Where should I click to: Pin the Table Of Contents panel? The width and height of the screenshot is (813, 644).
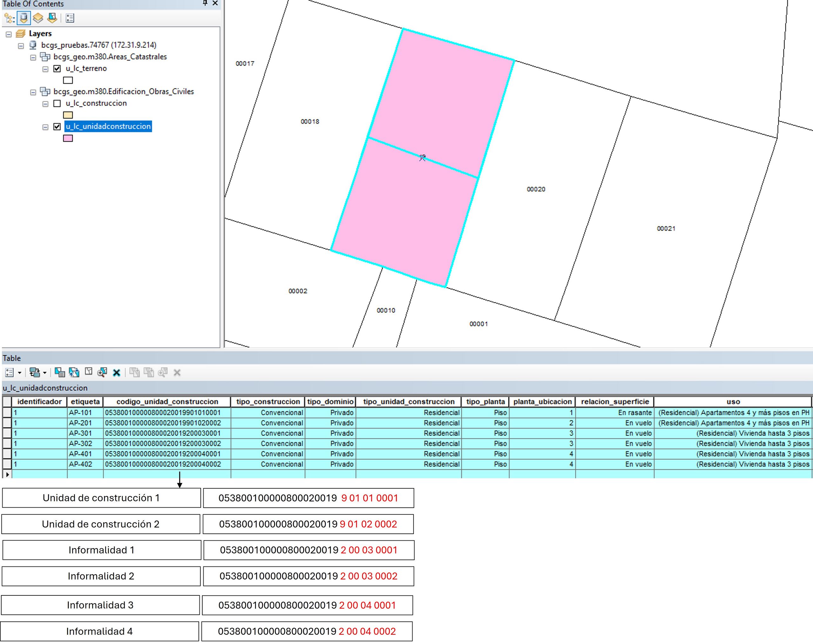(205, 3)
